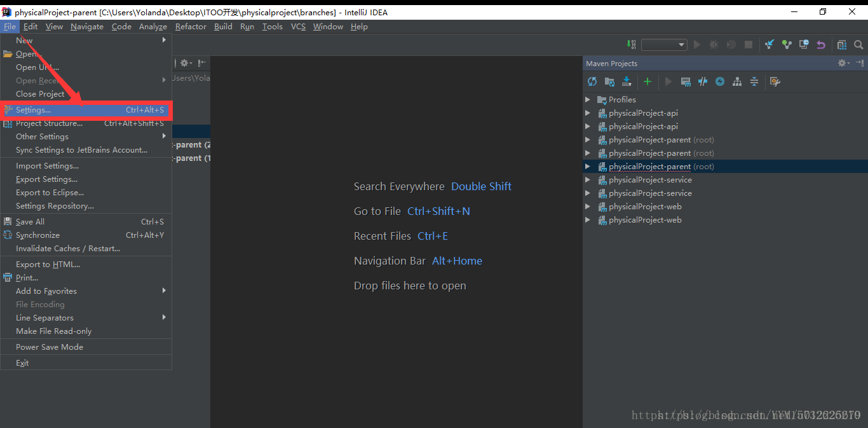The image size is (868, 428).
Task: Choose Project Structure... menu entry
Action: [86, 123]
